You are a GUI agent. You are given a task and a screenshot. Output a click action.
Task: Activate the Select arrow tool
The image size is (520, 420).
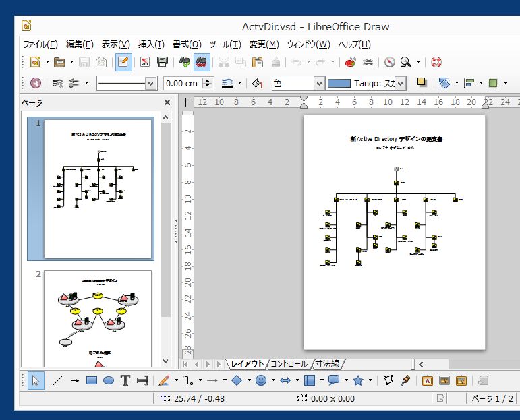coord(36,380)
